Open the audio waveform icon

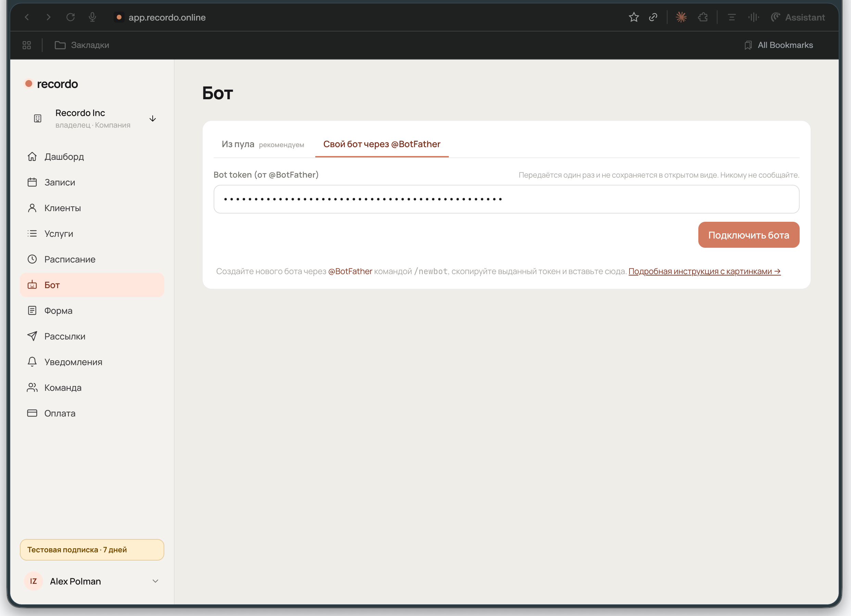[753, 17]
